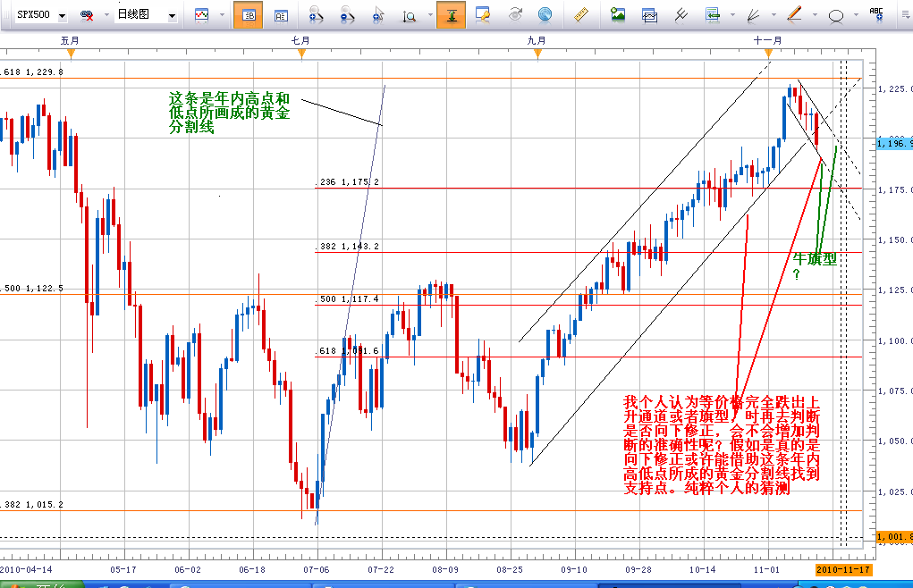Click the unlink chart icon with red X
Screen dimensions: 913x588
pos(87,15)
